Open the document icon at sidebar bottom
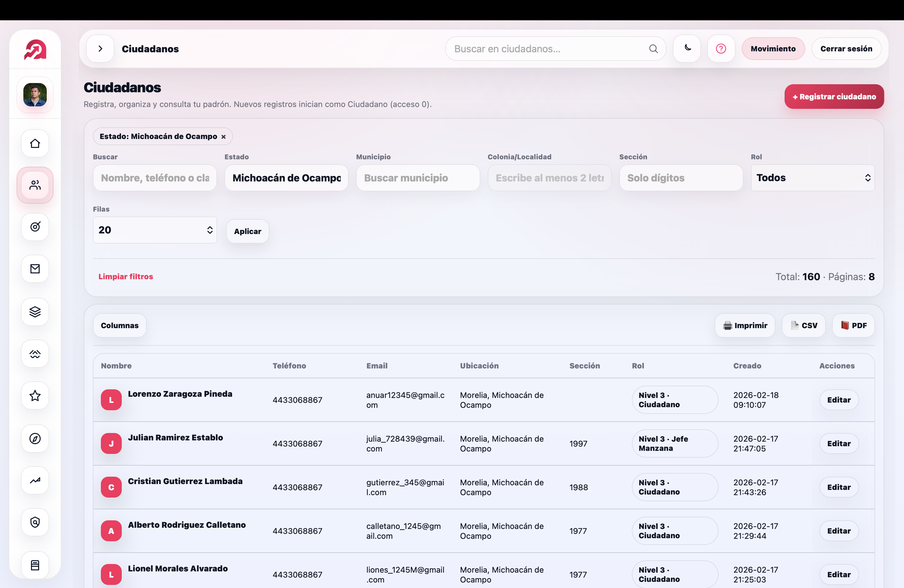This screenshot has height=588, width=904. click(35, 565)
